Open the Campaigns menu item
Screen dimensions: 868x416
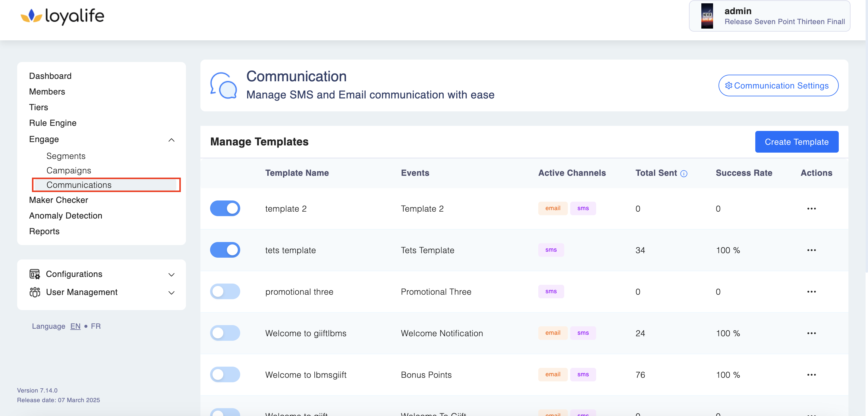69,170
